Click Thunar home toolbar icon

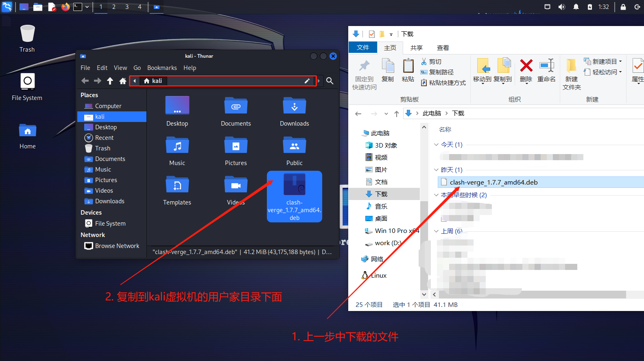coord(122,81)
